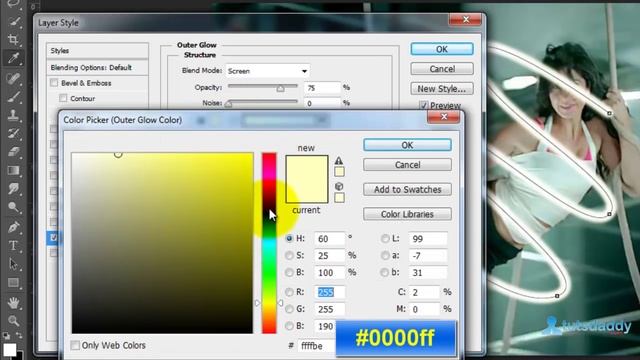
Task: Select the Lab 'b' radio button
Action: pyautogui.click(x=384, y=272)
